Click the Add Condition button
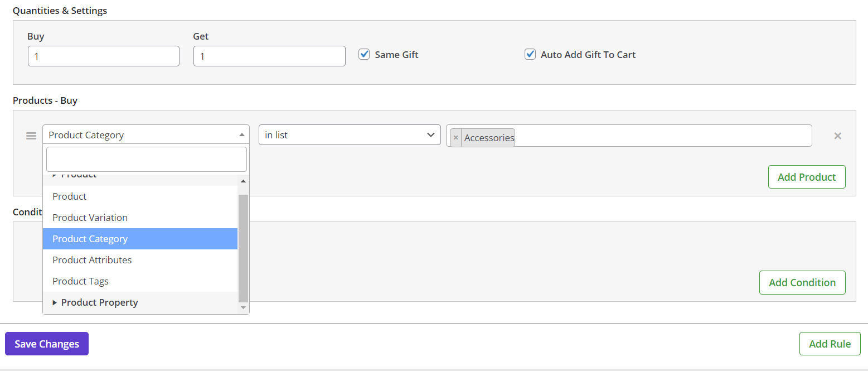Screen dimensions: 868x371 [802, 282]
